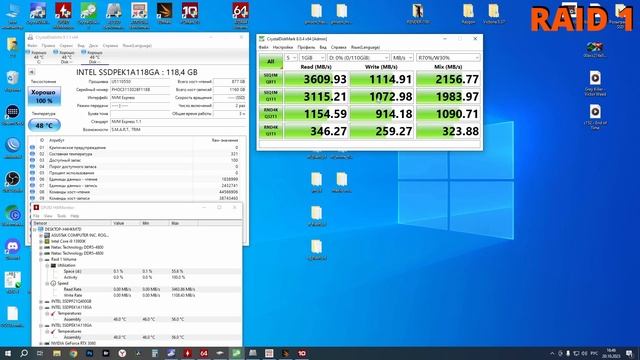Open CrystalDiskMark Профиль menu
This screenshot has height=360, width=640.
(x=306, y=47)
